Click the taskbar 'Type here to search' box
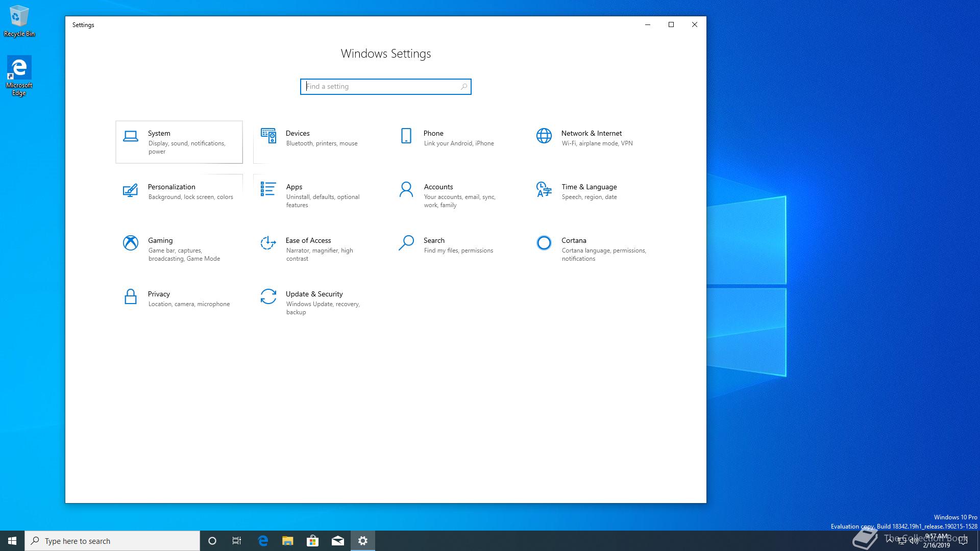This screenshot has height=551, width=980. [x=112, y=541]
